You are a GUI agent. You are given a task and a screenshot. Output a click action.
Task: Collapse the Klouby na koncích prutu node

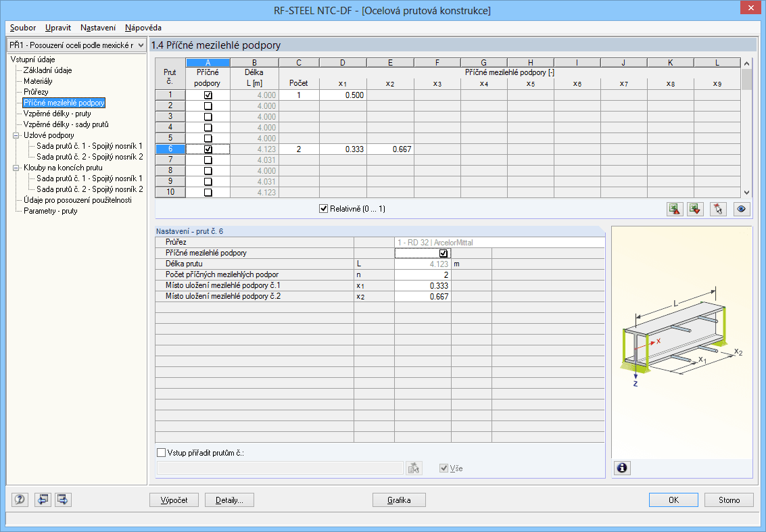pyautogui.click(x=16, y=168)
